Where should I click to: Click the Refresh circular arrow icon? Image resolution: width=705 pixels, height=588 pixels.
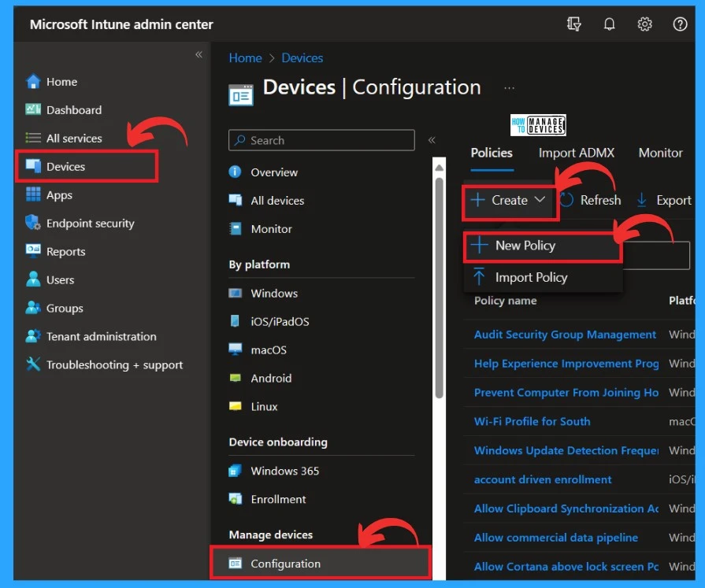pos(566,200)
